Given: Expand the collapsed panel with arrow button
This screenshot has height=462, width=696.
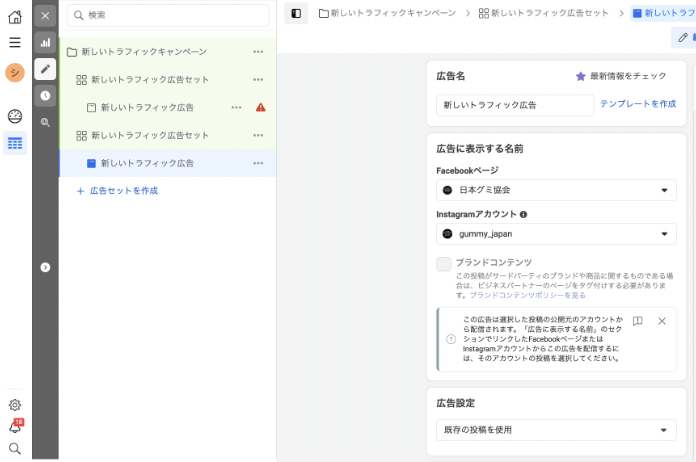Looking at the screenshot, I should click(45, 267).
